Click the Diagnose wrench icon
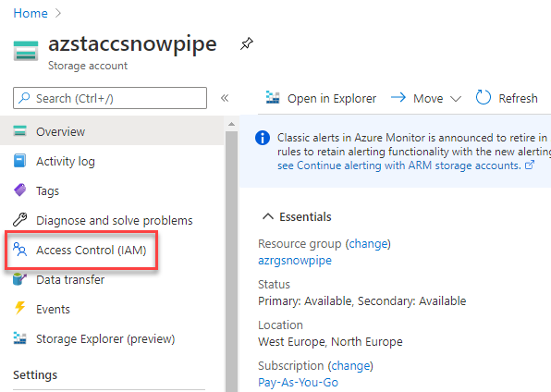The width and height of the screenshot is (551, 392). coord(20,220)
